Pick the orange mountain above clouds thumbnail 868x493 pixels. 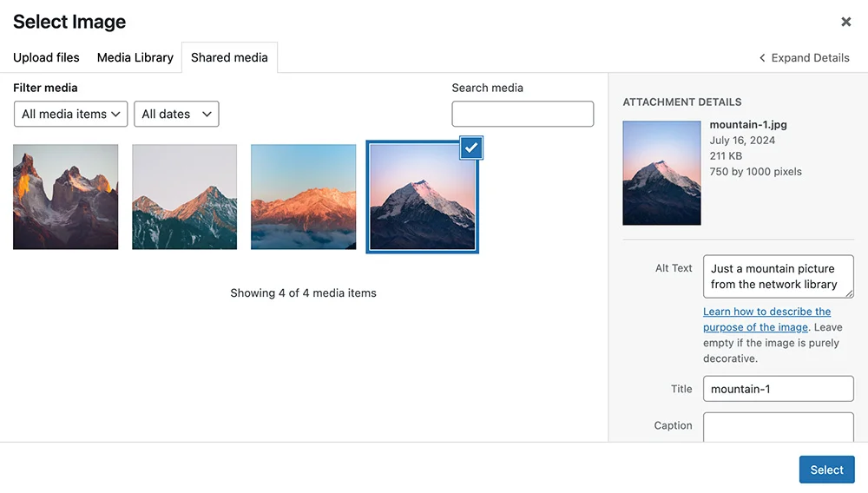point(303,197)
